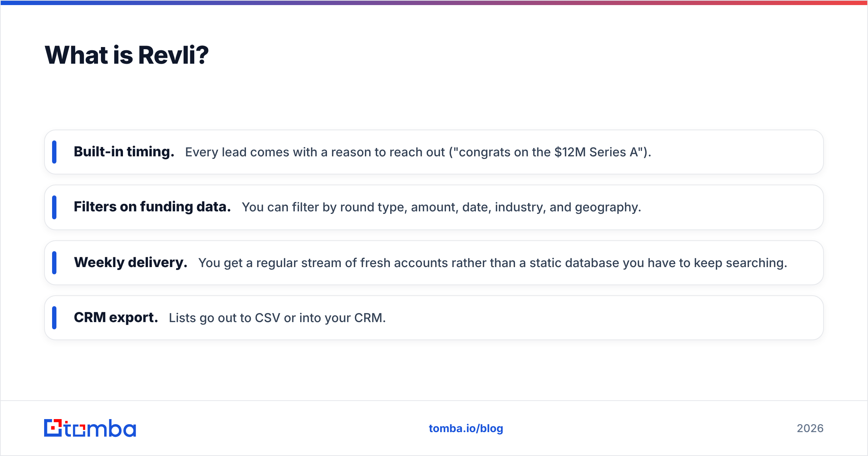Click the blue bar beside Filters on funding data
The image size is (868, 456).
(54, 207)
